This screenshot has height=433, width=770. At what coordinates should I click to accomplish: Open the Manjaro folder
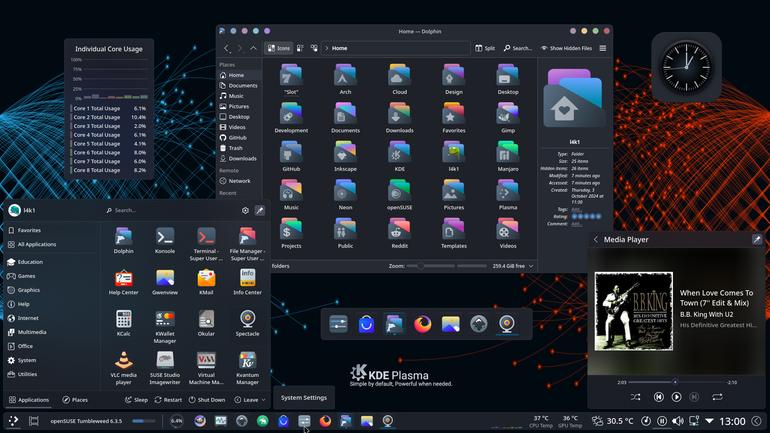click(x=508, y=156)
